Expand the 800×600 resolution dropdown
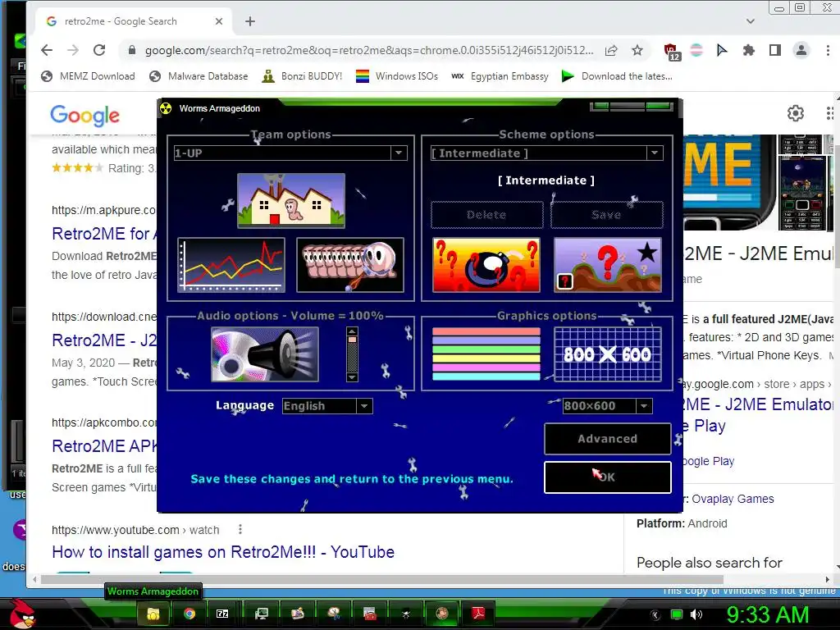 coord(644,406)
